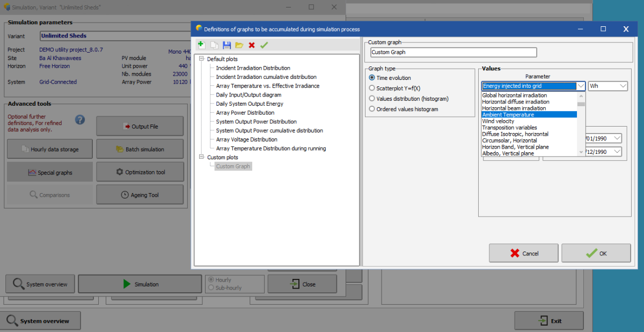Click the blue help question mark icon
The height and width of the screenshot is (332, 644).
click(80, 120)
